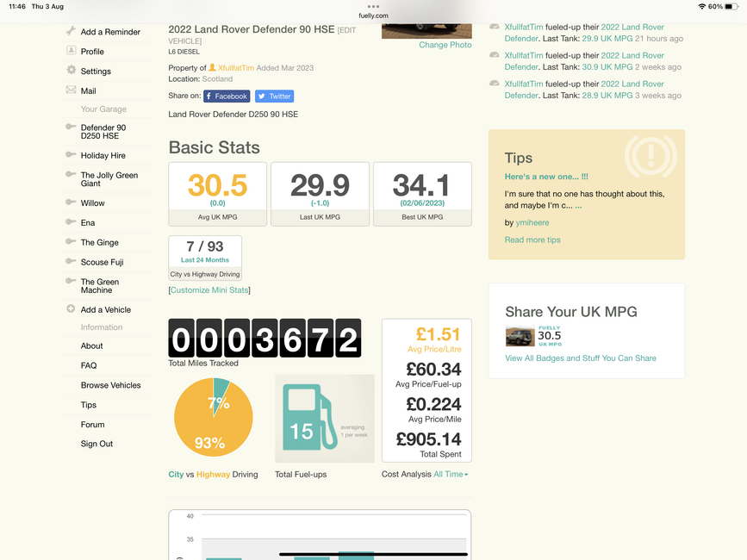The height and width of the screenshot is (560, 747).
Task: Select Willow vehicle in garage
Action: 92,202
